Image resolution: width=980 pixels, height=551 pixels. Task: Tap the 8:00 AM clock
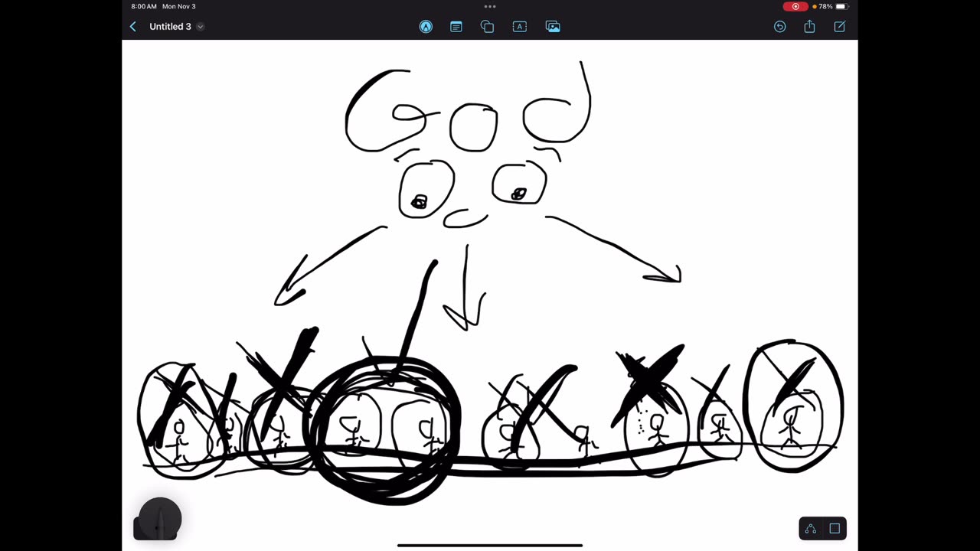coord(143,6)
